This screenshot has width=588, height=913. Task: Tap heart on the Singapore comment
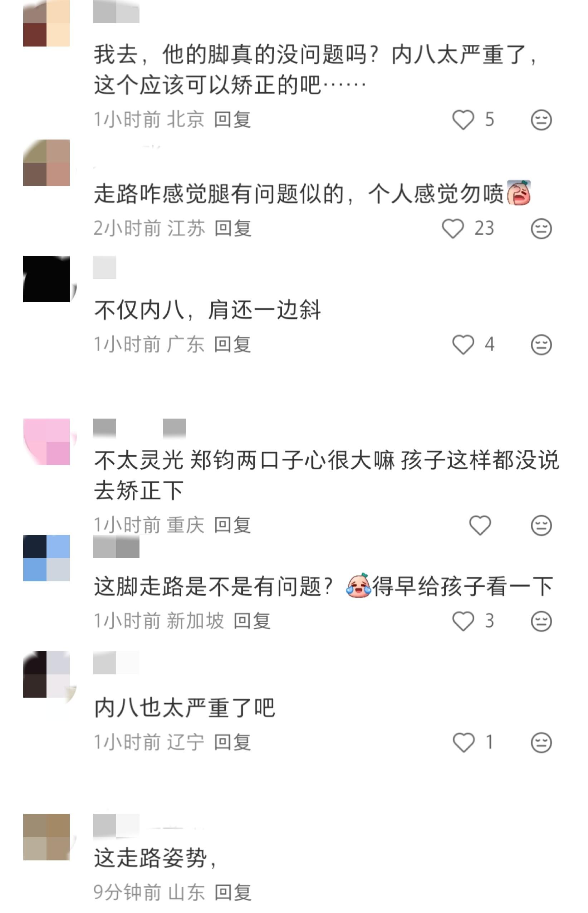pos(463,621)
